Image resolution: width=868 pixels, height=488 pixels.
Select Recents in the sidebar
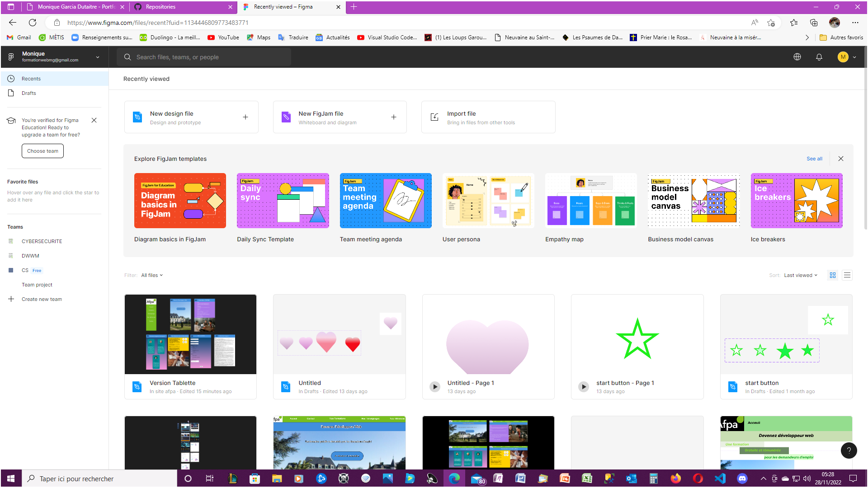(x=54, y=79)
